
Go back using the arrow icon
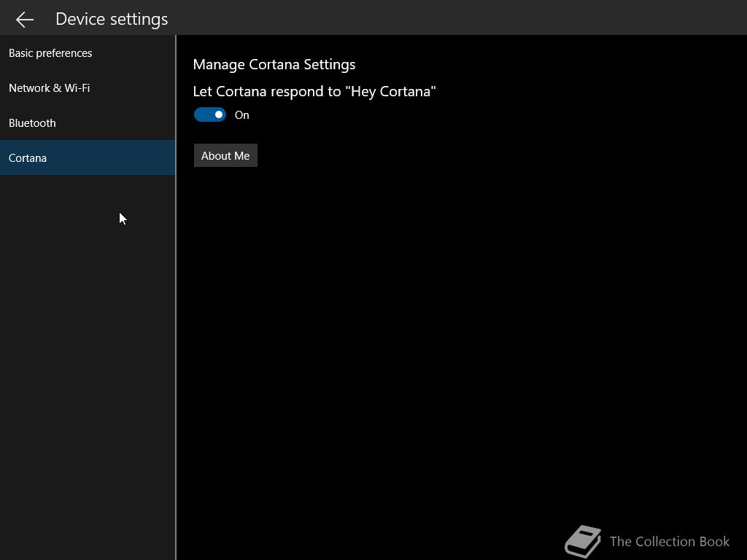[x=24, y=20]
